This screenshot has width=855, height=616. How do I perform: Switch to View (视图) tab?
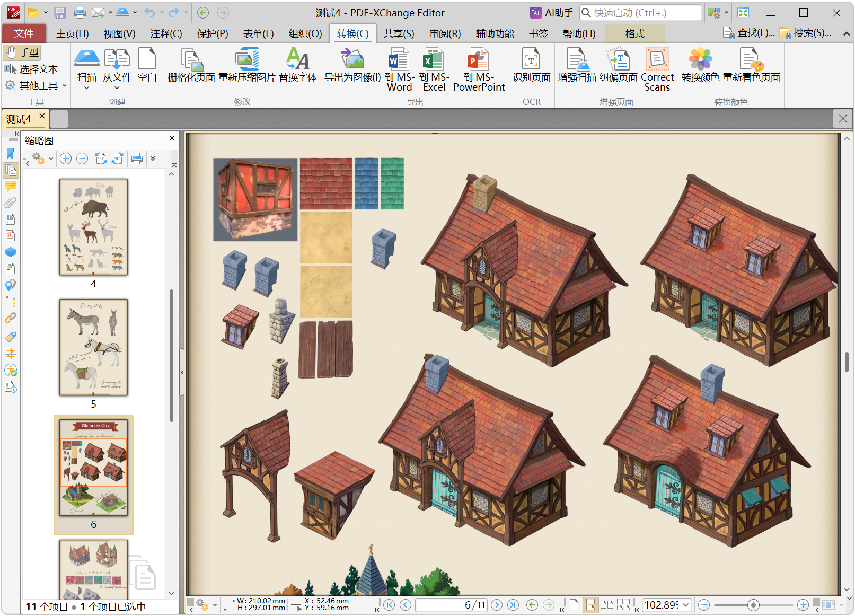click(x=119, y=33)
